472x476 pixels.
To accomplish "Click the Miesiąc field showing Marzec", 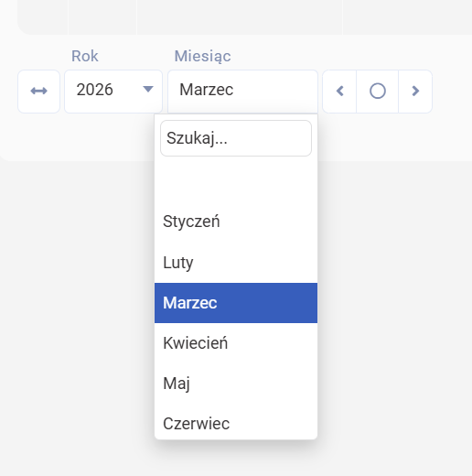I will (x=242, y=91).
